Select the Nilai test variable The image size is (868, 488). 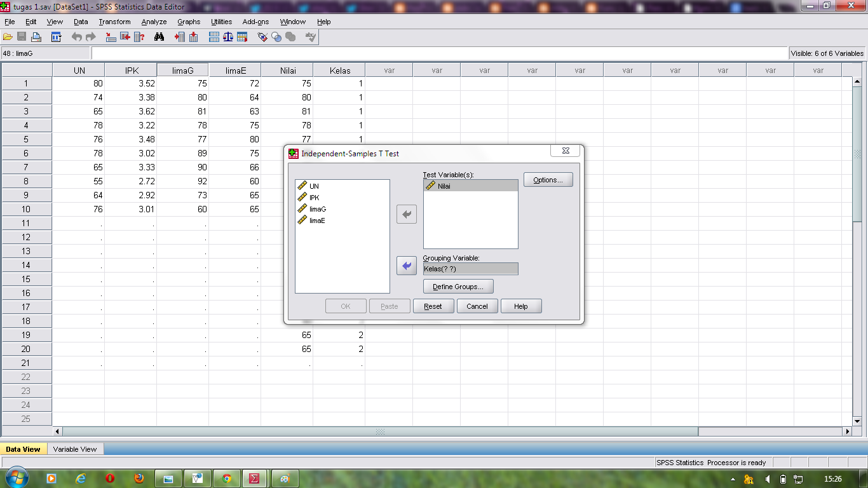click(445, 185)
